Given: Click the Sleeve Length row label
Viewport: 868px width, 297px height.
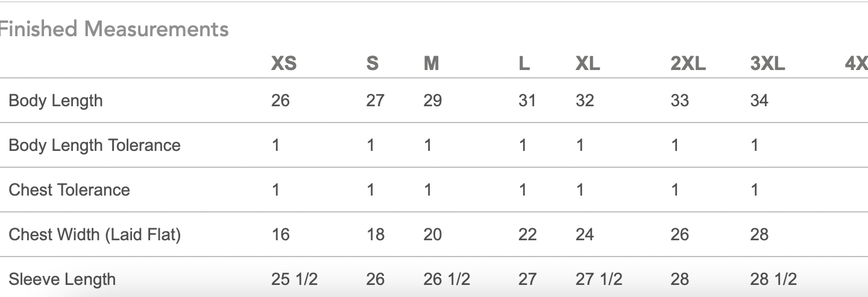Looking at the screenshot, I should (62, 279).
